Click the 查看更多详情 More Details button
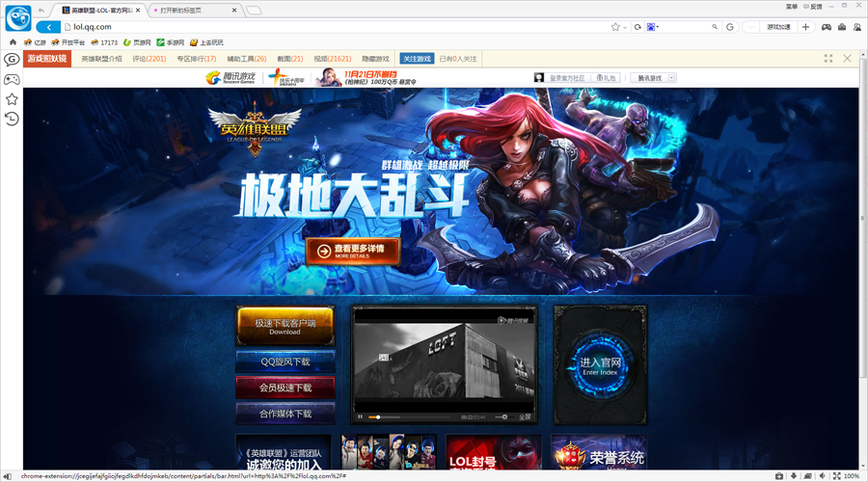Image resolution: width=868 pixels, height=482 pixels. [x=352, y=251]
